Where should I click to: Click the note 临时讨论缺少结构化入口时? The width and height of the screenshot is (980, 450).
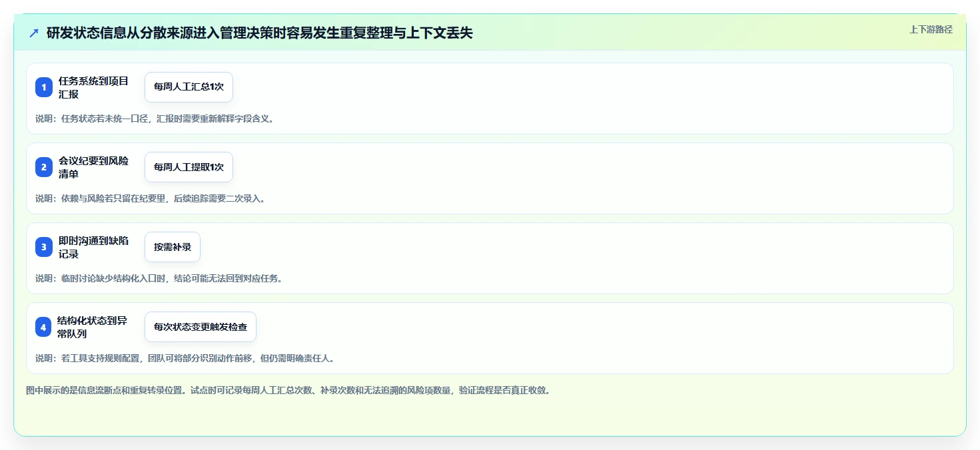click(x=159, y=278)
